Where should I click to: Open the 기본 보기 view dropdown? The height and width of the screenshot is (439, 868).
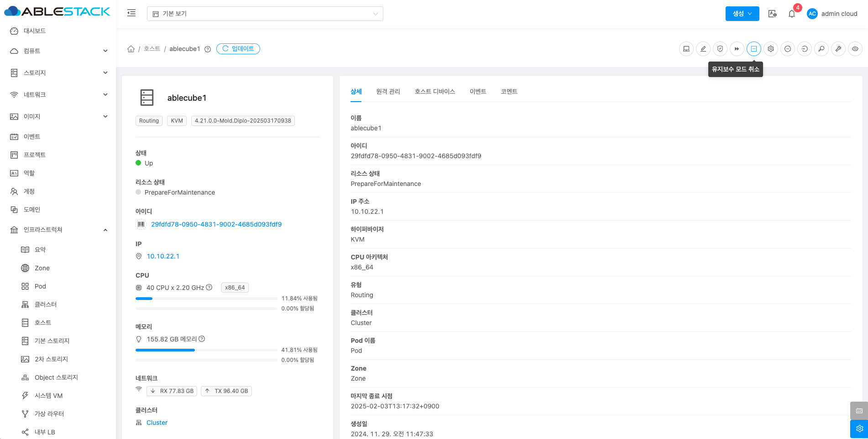(265, 14)
